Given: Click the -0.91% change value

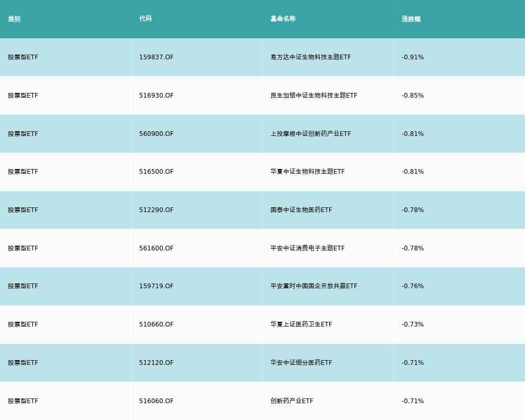Looking at the screenshot, I should click(413, 57).
